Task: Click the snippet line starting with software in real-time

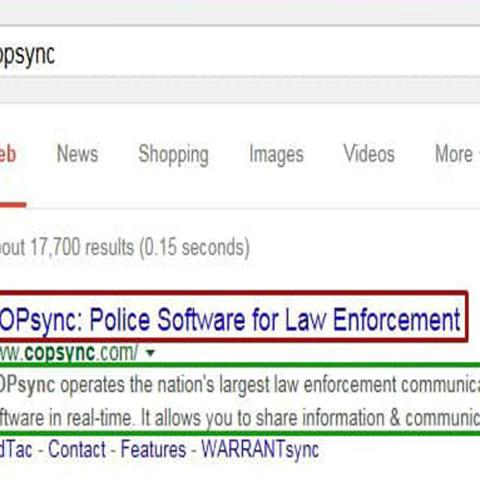Action: 240,418
